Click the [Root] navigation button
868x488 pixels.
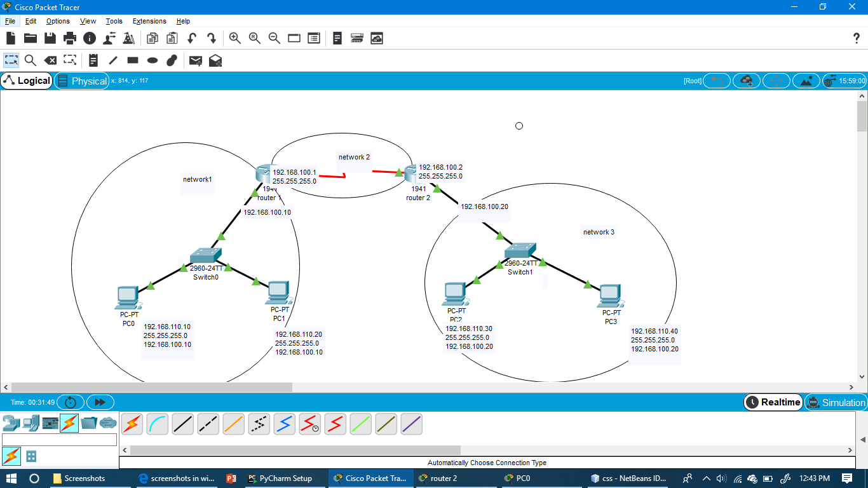[x=691, y=80]
